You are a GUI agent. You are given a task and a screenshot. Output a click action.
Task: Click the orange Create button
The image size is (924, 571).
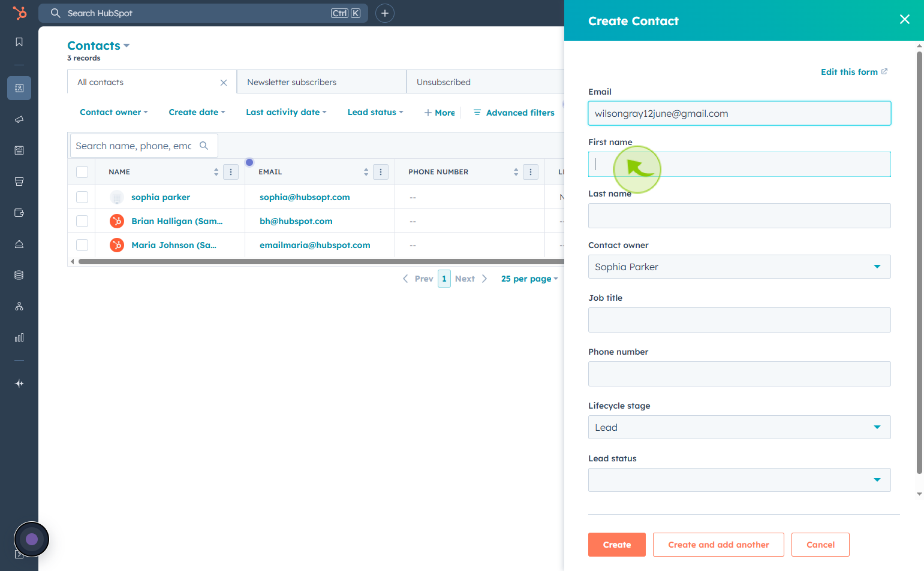[617, 545]
